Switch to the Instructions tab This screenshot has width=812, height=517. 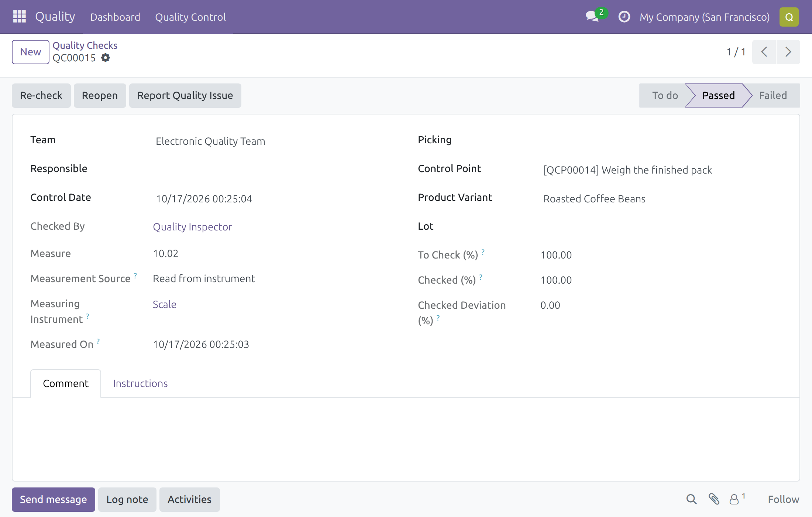coord(140,384)
